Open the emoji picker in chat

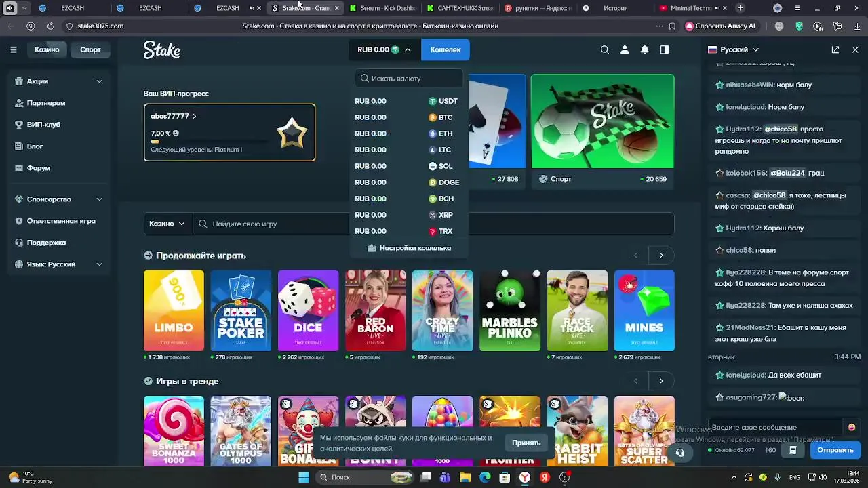(852, 427)
